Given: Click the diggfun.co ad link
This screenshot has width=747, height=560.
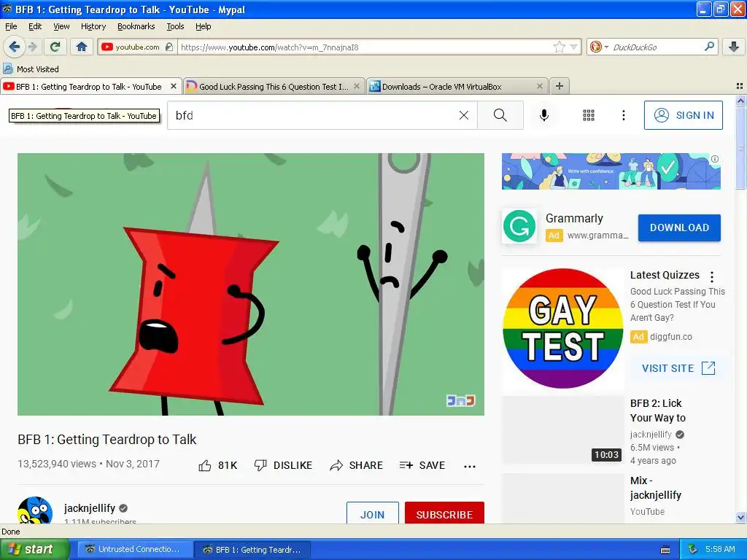Looking at the screenshot, I should 671,337.
